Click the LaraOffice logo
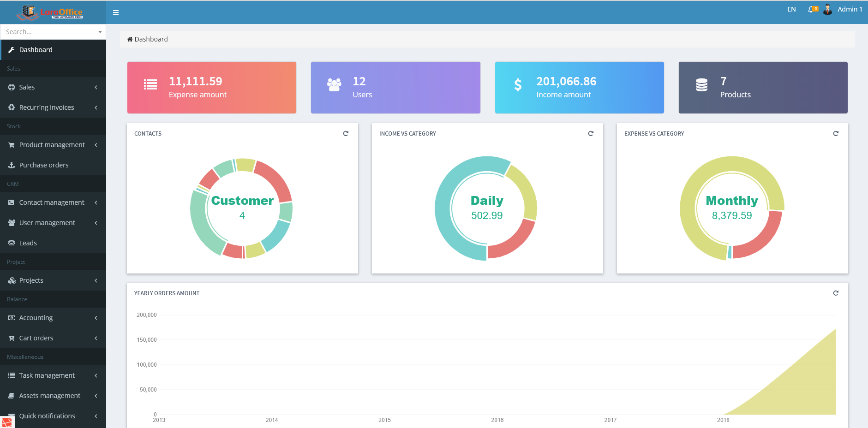The width and height of the screenshot is (868, 428). [49, 12]
